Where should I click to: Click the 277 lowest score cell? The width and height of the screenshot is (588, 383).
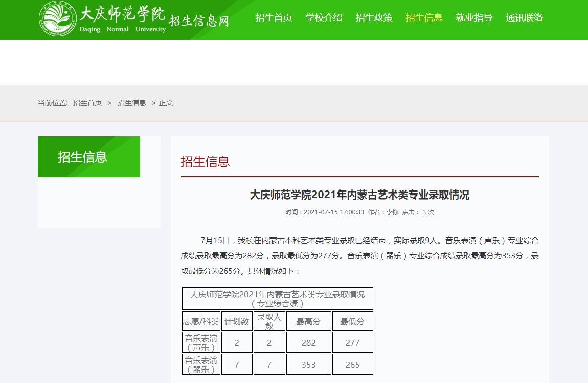click(x=352, y=343)
